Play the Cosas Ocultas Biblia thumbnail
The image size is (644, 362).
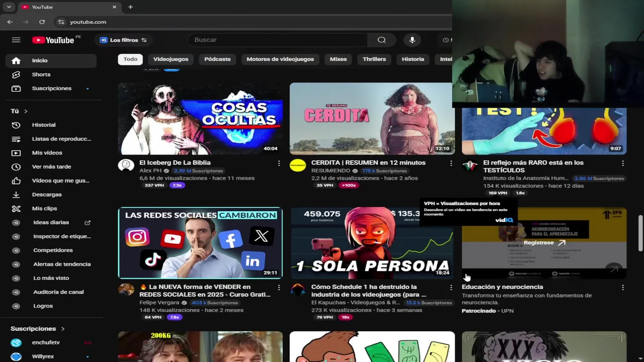point(200,119)
